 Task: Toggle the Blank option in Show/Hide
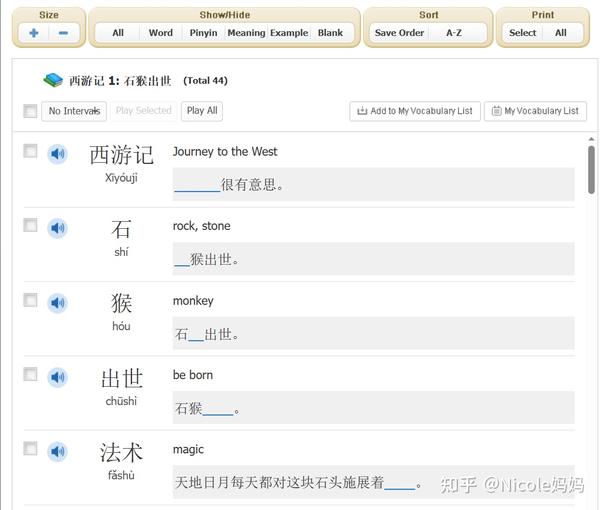coord(330,33)
